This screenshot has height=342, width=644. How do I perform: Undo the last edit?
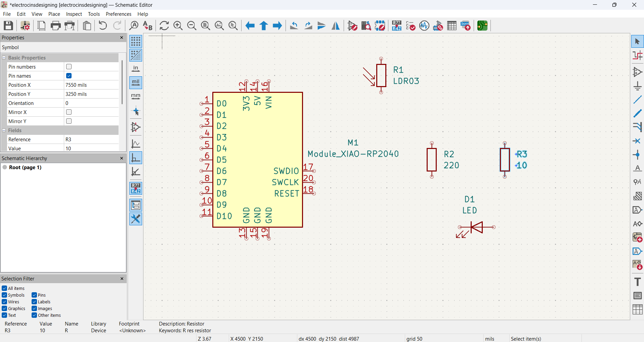[x=103, y=26]
